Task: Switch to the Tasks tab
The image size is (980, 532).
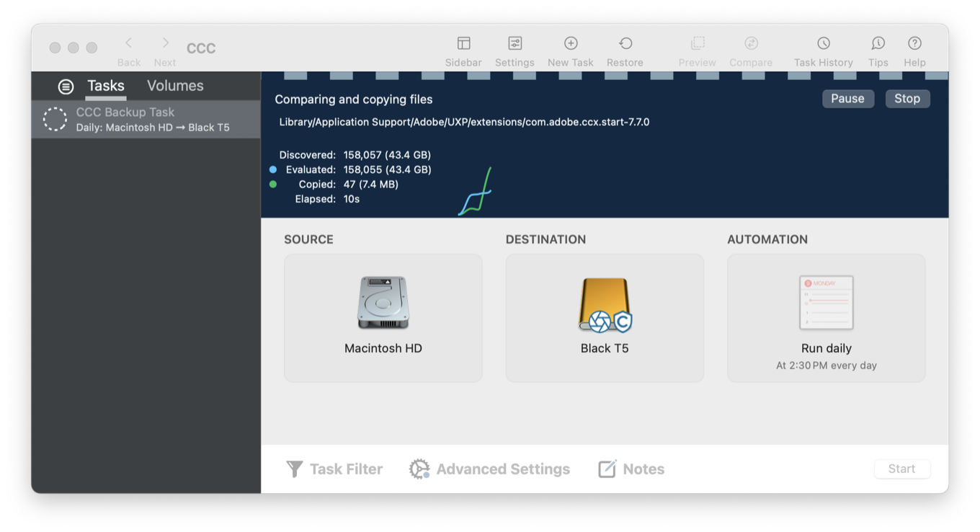Action: pyautogui.click(x=105, y=86)
